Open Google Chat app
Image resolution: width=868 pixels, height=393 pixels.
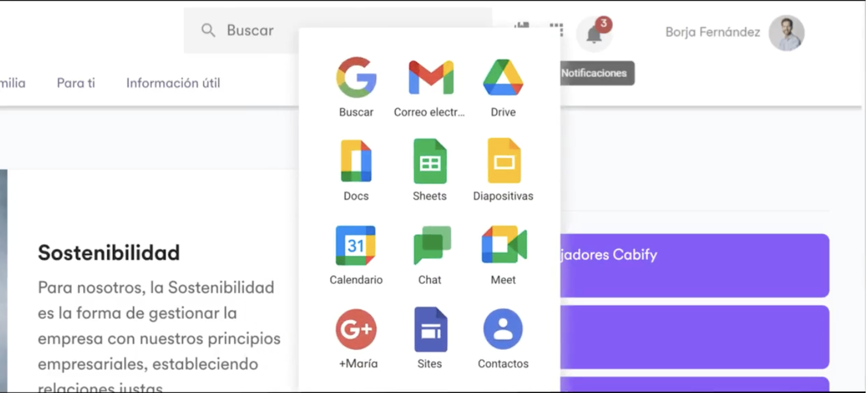(x=432, y=245)
